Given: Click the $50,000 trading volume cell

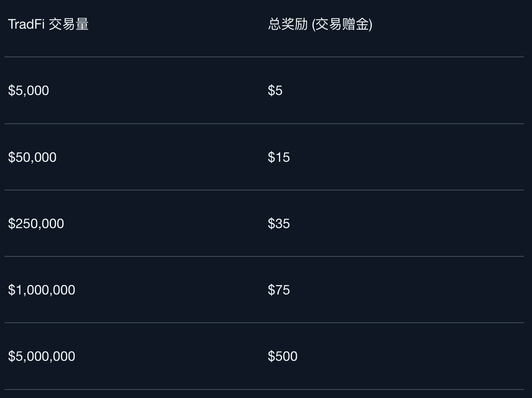Looking at the screenshot, I should [x=32, y=157].
